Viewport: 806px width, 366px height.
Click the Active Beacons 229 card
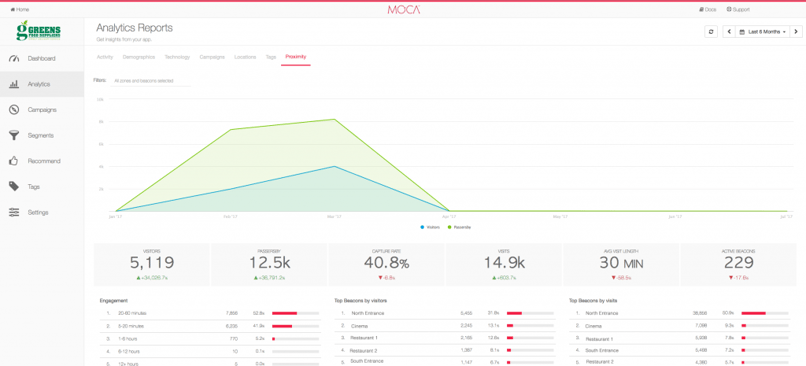point(738,264)
